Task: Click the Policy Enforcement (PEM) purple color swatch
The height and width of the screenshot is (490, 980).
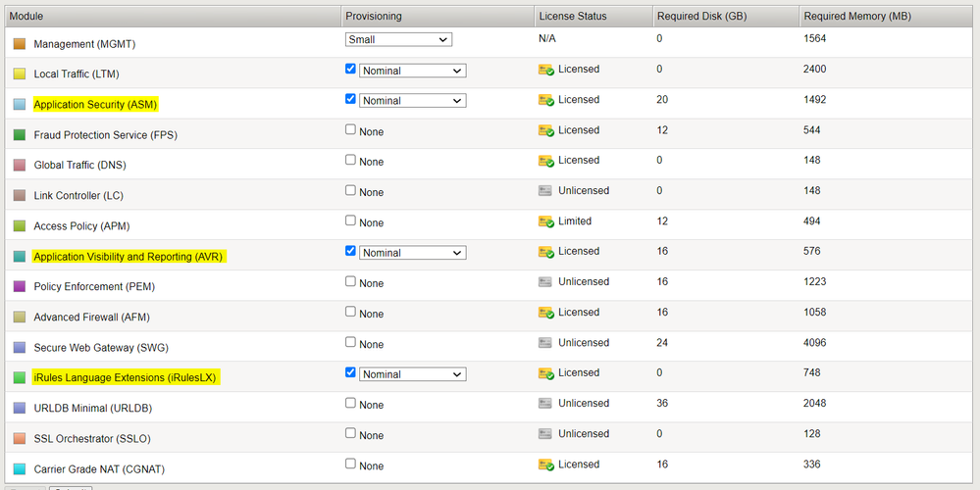Action: 20,286
